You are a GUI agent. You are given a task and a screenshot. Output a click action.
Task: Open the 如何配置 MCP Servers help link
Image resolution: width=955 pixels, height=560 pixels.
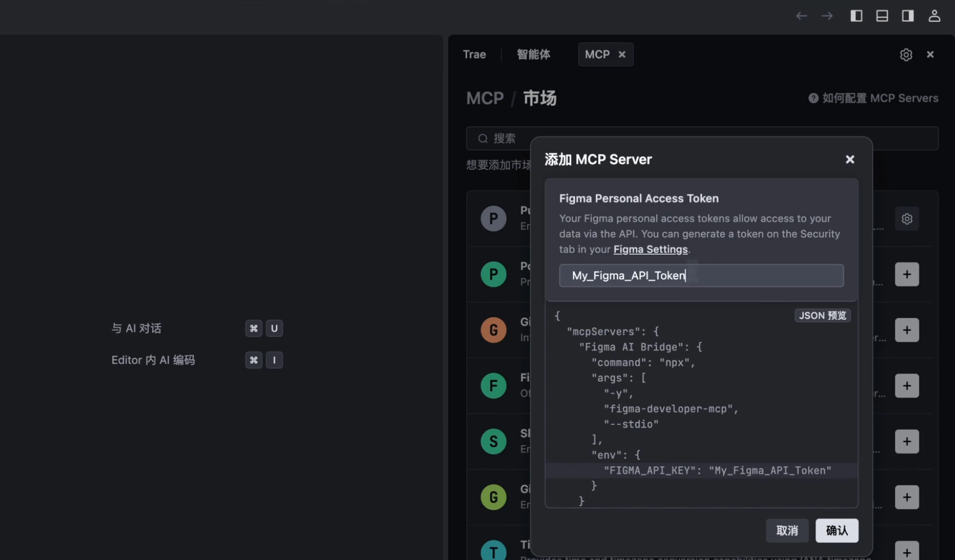coord(873,98)
